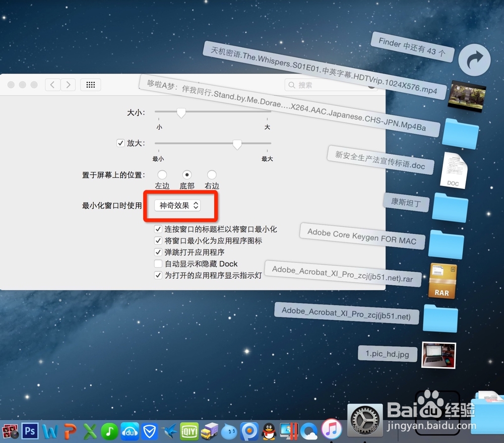
Task: Enable 自动显示和隐藏 Dock checkbox
Action: (x=159, y=264)
